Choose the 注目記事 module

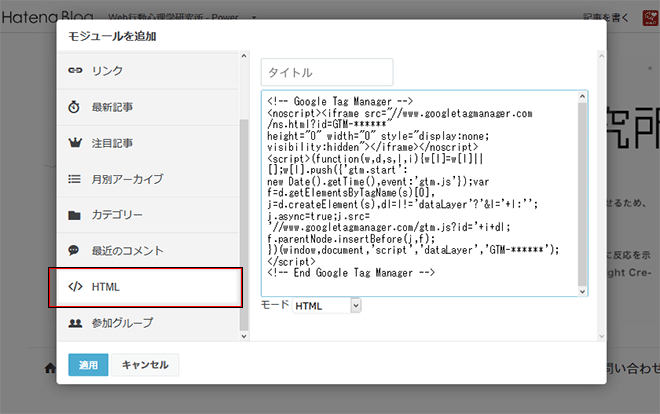148,143
